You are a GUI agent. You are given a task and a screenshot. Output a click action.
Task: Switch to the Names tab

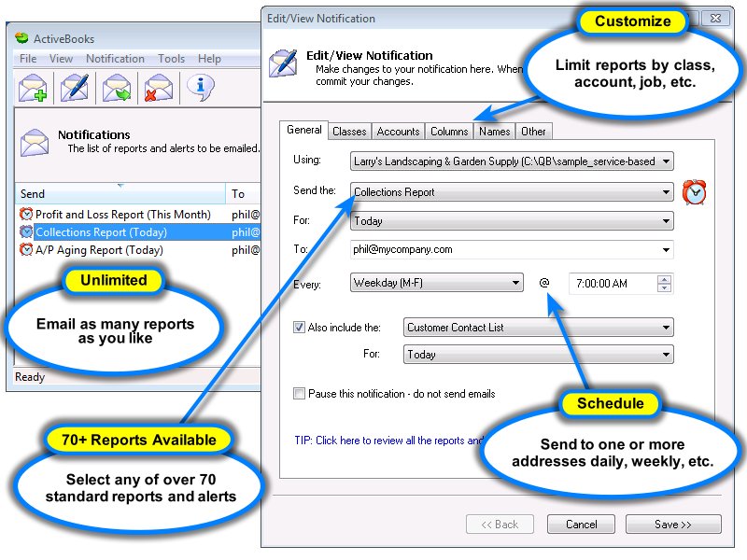[x=495, y=132]
